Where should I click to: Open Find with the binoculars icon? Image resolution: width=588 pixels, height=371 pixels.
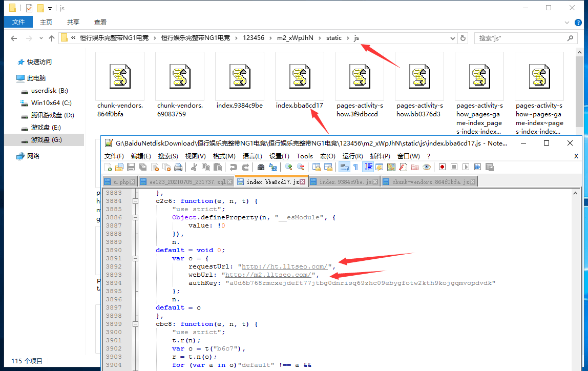pos(261,167)
